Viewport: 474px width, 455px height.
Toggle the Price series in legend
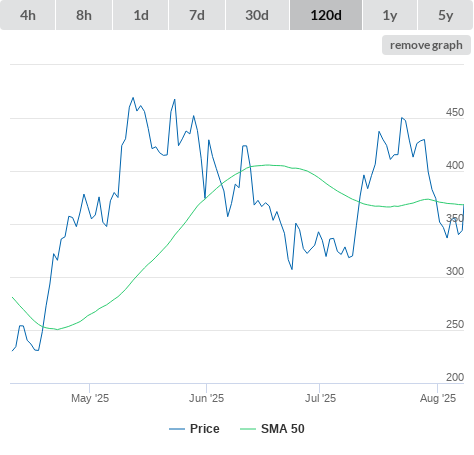pos(205,429)
